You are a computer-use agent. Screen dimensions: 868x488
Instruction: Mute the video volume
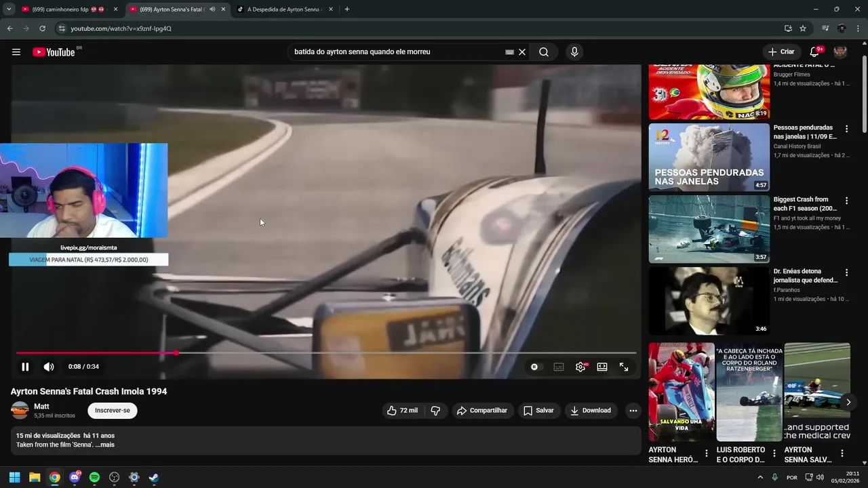click(x=49, y=367)
